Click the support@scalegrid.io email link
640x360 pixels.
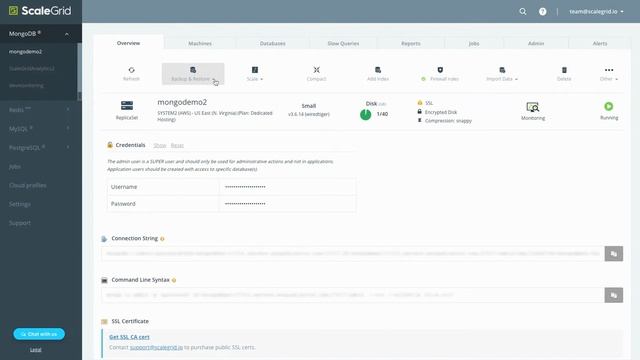pos(156,347)
